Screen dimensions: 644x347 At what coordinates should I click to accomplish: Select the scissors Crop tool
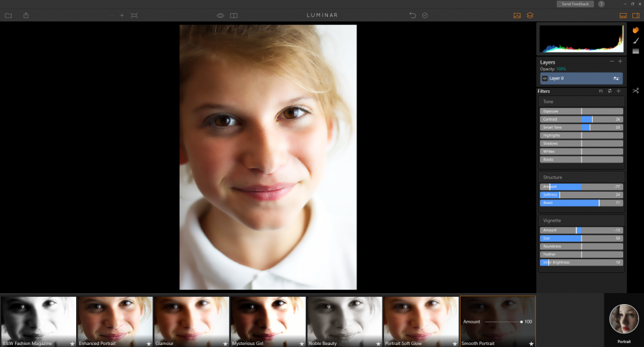636,90
